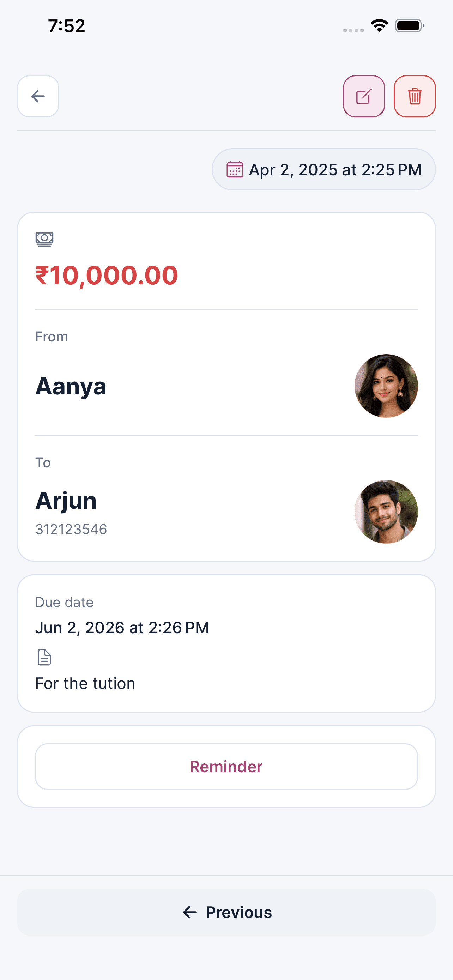Tap the back arrow button
This screenshot has width=453, height=980.
coord(38,96)
